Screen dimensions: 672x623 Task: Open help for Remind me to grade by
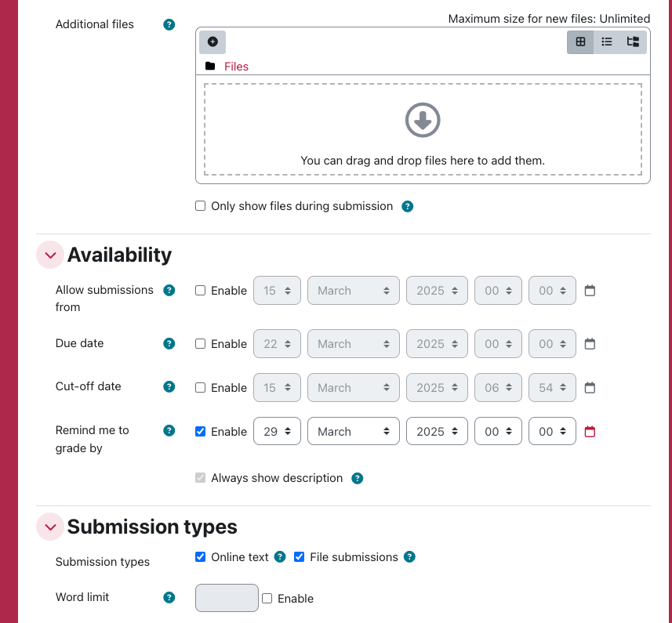(x=169, y=430)
